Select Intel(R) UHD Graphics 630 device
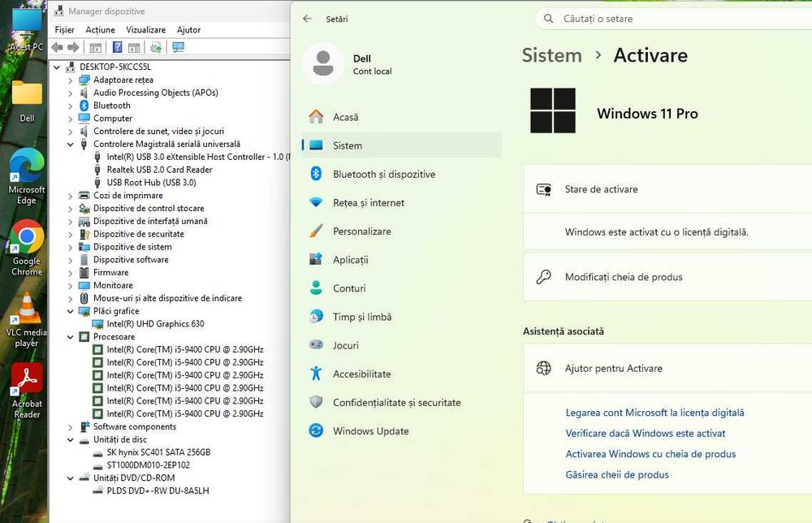812x523 pixels. [155, 324]
